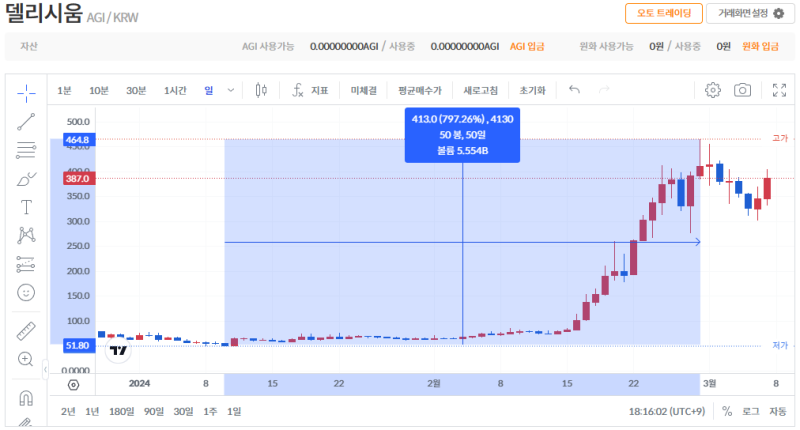Screen dimensions: 800x430
Task: Select the ruler measure tool
Action: [x=26, y=331]
